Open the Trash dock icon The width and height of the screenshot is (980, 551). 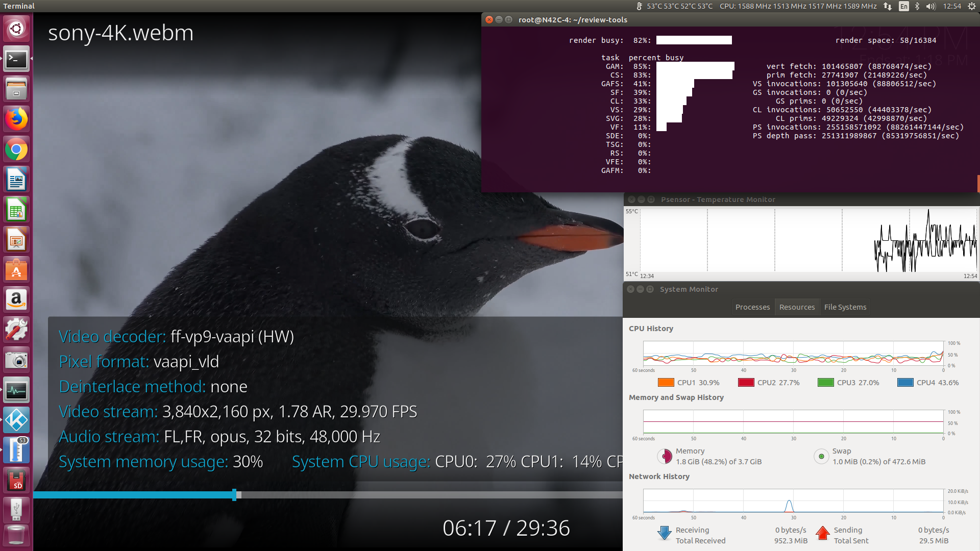(x=16, y=536)
